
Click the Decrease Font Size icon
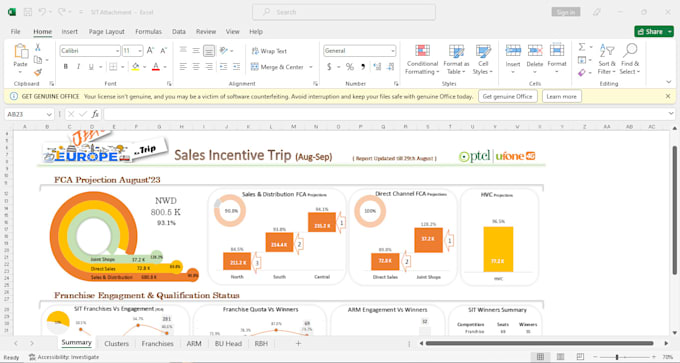click(163, 51)
